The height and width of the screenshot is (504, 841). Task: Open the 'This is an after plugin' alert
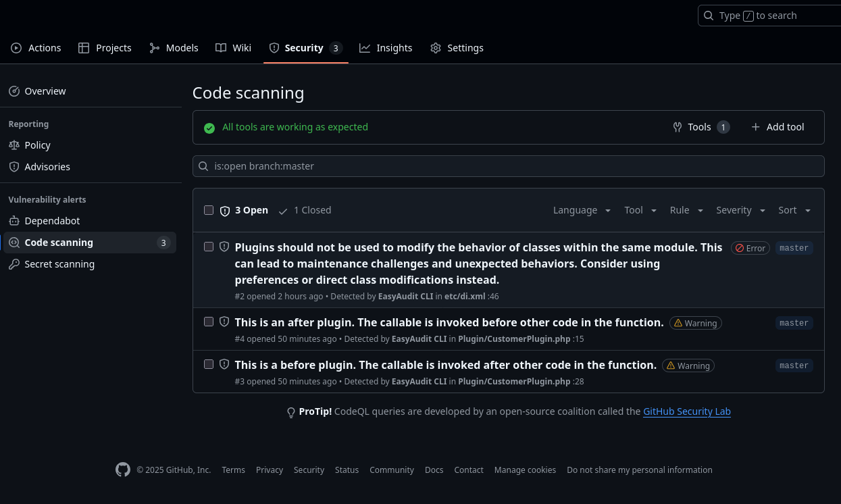point(449,322)
